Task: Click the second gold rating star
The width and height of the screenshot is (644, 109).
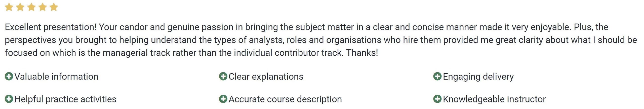Action: point(20,7)
